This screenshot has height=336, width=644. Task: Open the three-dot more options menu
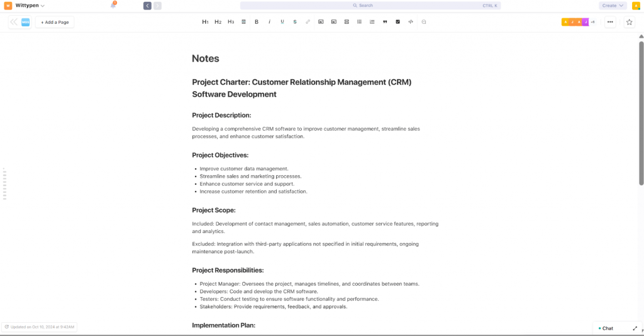[x=610, y=22]
